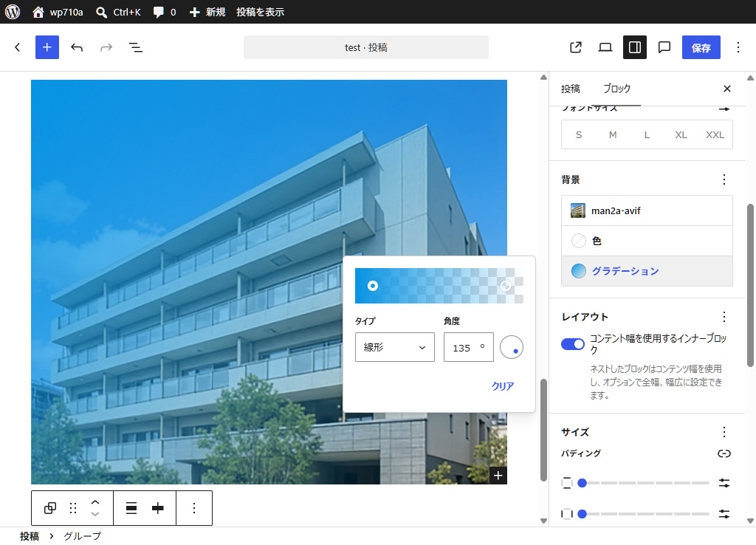Change vertical content justification

pos(158,508)
